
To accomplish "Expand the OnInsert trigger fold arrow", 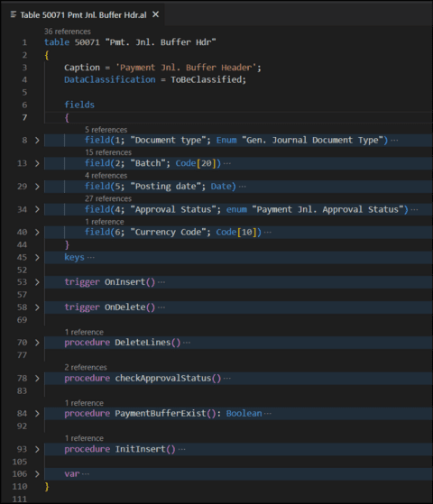I will coord(37,282).
